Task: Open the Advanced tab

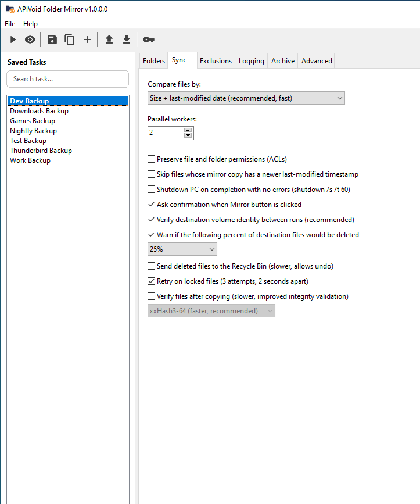Action: click(x=317, y=61)
